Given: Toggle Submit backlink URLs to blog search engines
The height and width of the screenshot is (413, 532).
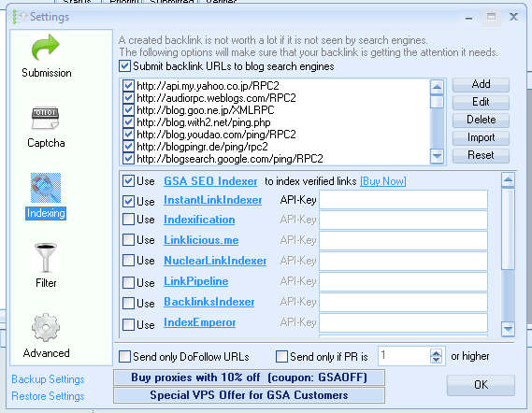Looking at the screenshot, I should (x=124, y=65).
